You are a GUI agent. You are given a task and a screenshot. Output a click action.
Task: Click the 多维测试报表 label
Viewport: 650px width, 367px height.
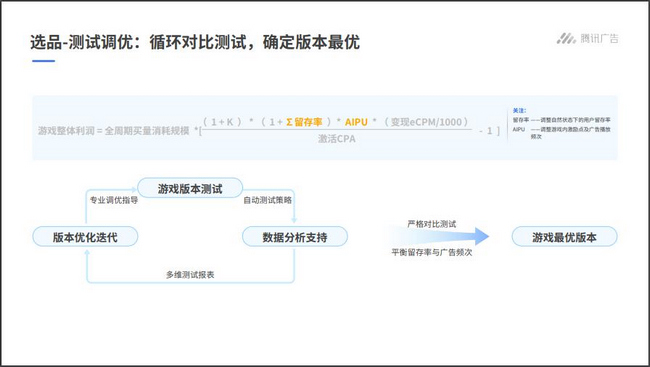(190, 275)
